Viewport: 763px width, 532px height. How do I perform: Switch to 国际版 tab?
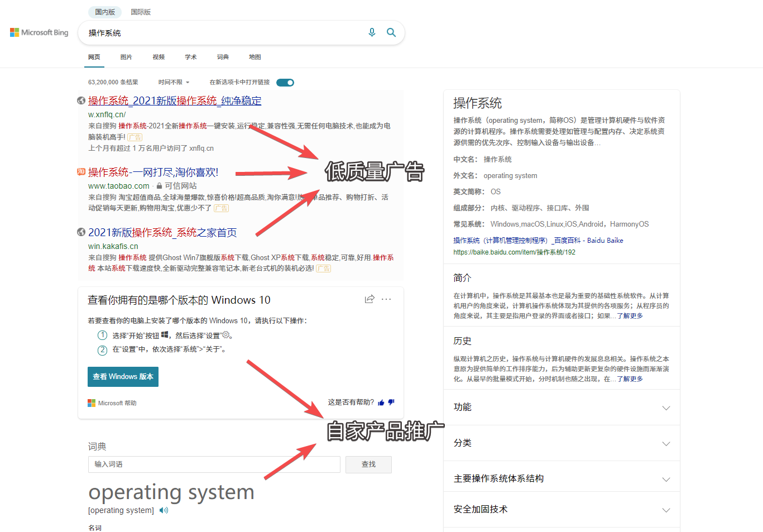point(141,12)
